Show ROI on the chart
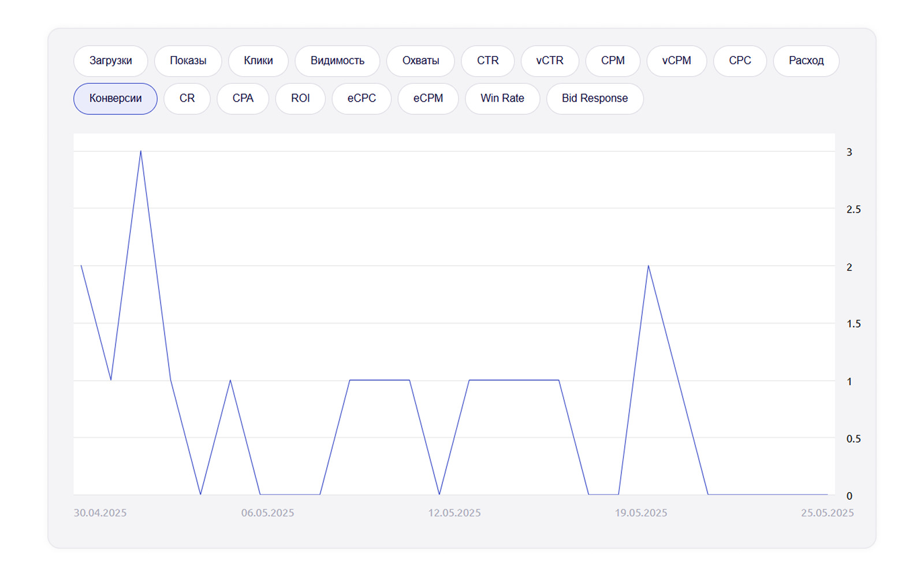The width and height of the screenshot is (924, 580). 300,98
